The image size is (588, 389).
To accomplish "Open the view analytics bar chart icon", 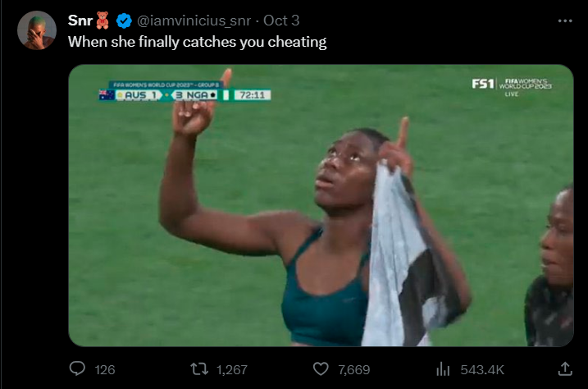I will pyautogui.click(x=443, y=369).
